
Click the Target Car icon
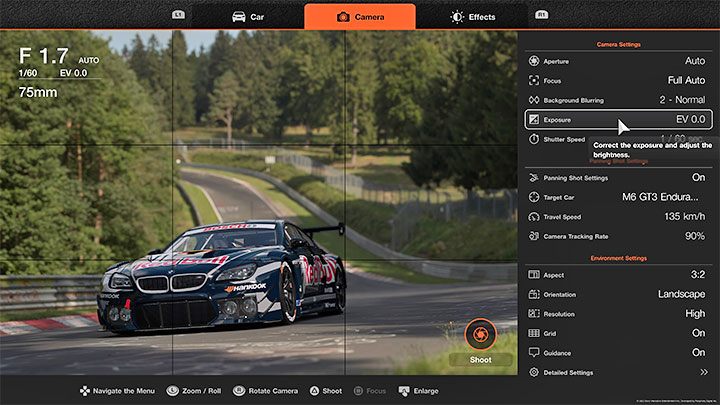click(534, 197)
